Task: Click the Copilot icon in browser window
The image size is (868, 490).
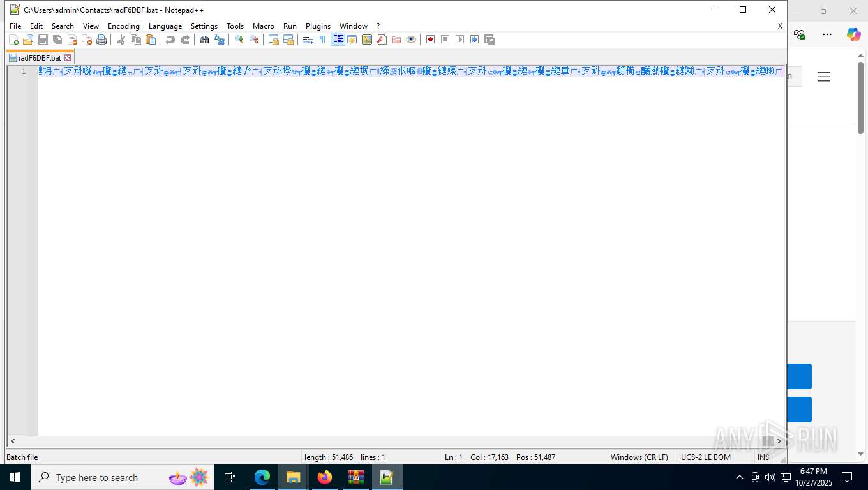Action: tap(854, 34)
